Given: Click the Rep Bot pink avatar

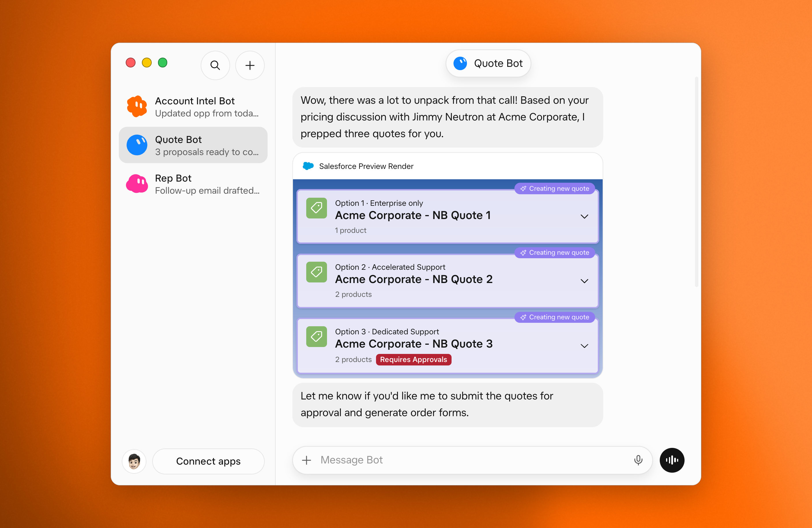Looking at the screenshot, I should tap(137, 184).
